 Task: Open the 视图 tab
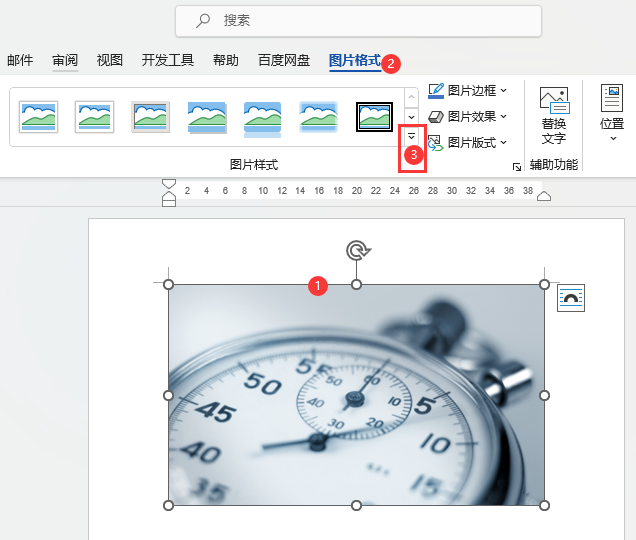click(x=110, y=60)
